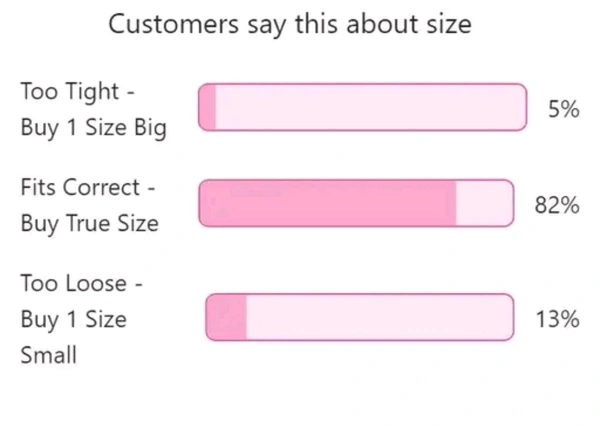Click the 'Buy 1 Size' text under Too Loose

pos(73,319)
